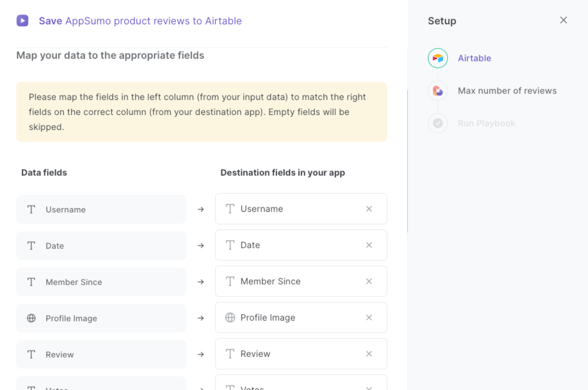
Task: Click text type icon in Date destination field
Action: point(230,245)
